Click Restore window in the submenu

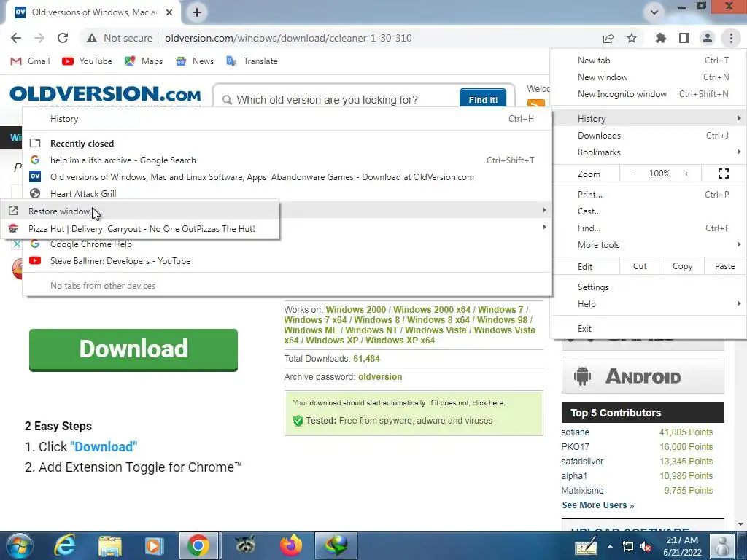140,211
